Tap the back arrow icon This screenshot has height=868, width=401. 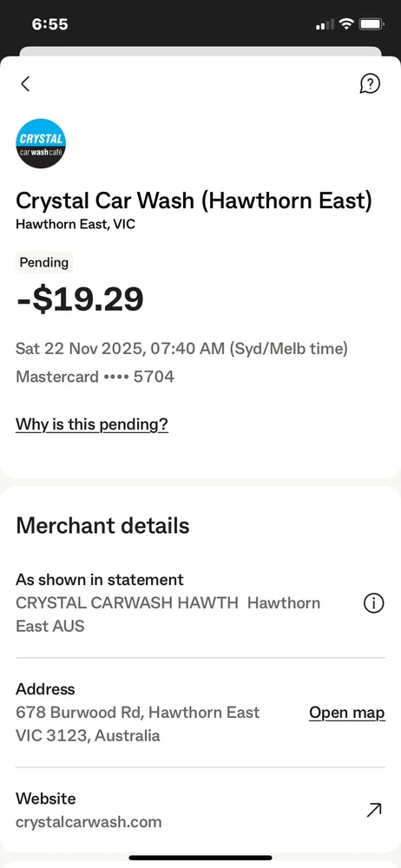[25, 83]
